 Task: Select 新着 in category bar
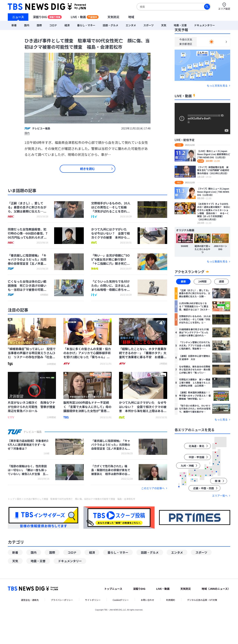(14, 25)
